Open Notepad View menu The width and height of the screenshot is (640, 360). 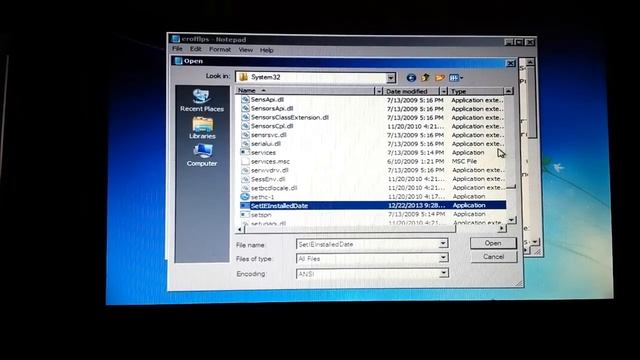(245, 50)
